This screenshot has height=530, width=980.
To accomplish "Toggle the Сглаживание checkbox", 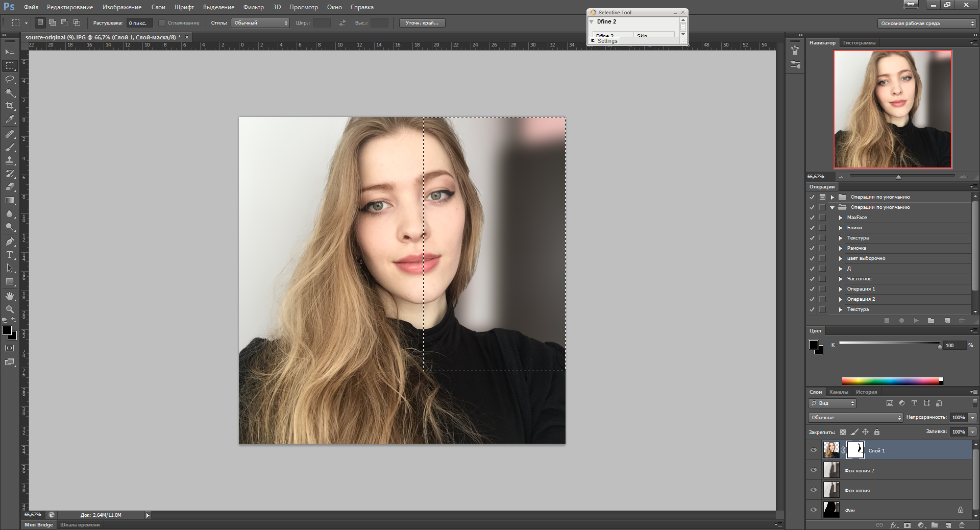I will pos(162,23).
